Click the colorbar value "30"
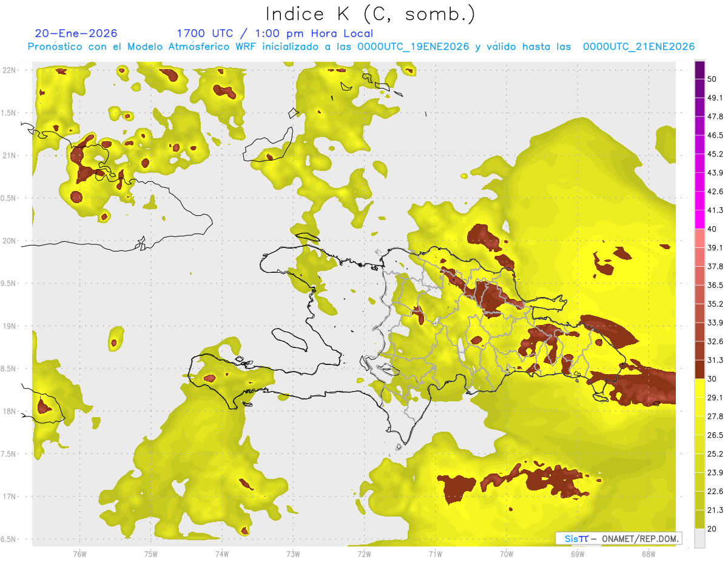 tap(713, 379)
